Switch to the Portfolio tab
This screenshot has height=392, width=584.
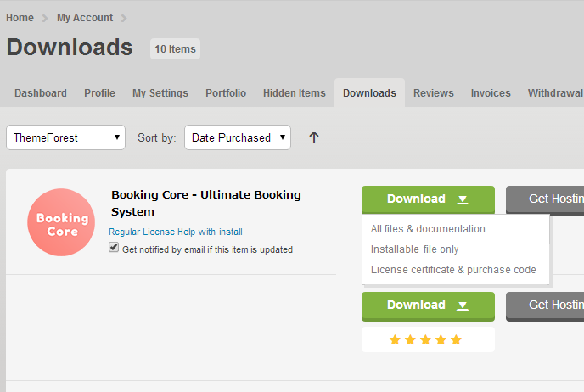pyautogui.click(x=226, y=93)
